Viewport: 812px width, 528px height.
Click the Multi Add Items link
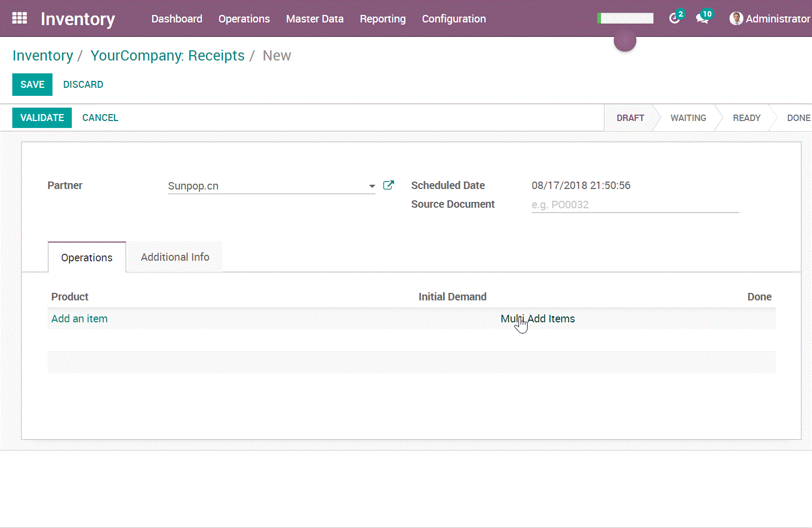point(538,319)
